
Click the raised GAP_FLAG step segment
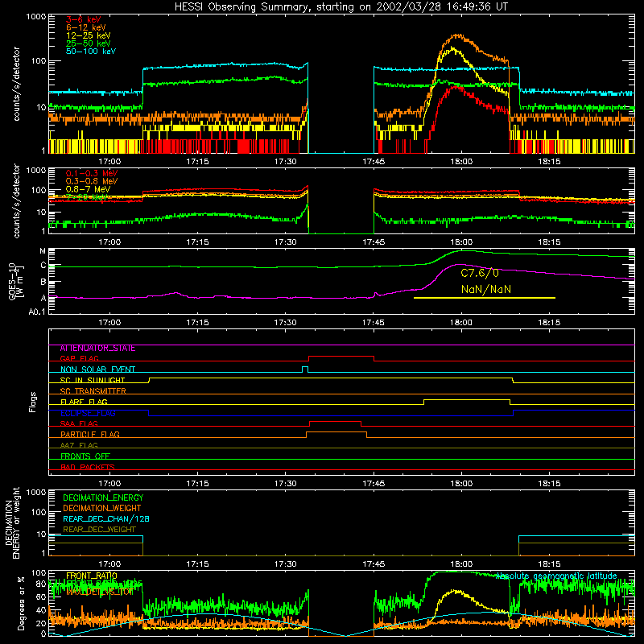tap(341, 356)
